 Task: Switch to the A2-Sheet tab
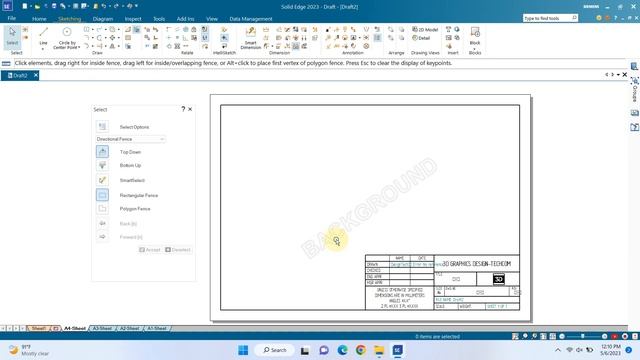coord(130,328)
